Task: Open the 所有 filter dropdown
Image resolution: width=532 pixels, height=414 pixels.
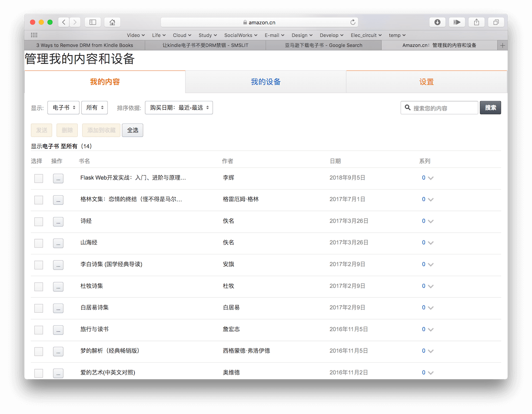Action: click(x=94, y=107)
